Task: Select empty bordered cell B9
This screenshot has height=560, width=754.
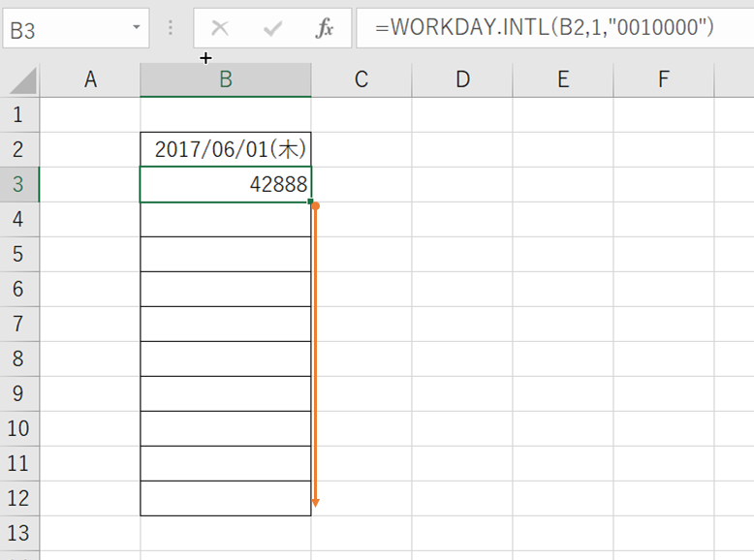Action: pos(226,393)
